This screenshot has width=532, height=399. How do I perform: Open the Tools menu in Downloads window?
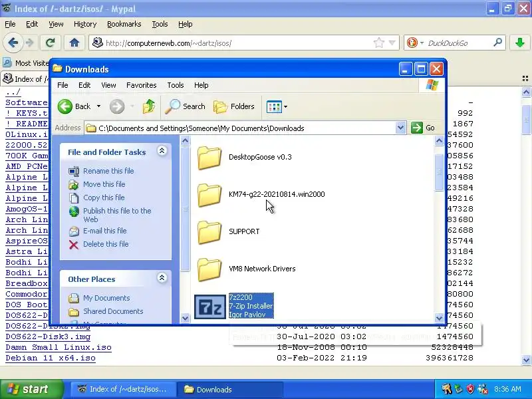click(176, 85)
